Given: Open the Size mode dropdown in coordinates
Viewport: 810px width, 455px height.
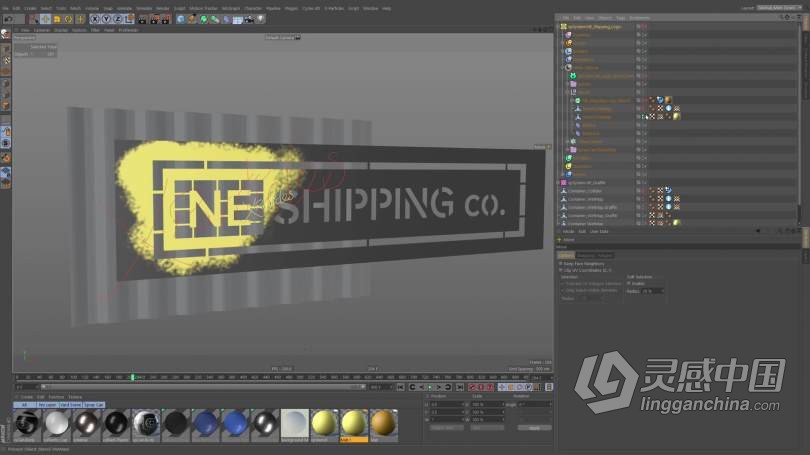Looking at the screenshot, I should [x=487, y=428].
